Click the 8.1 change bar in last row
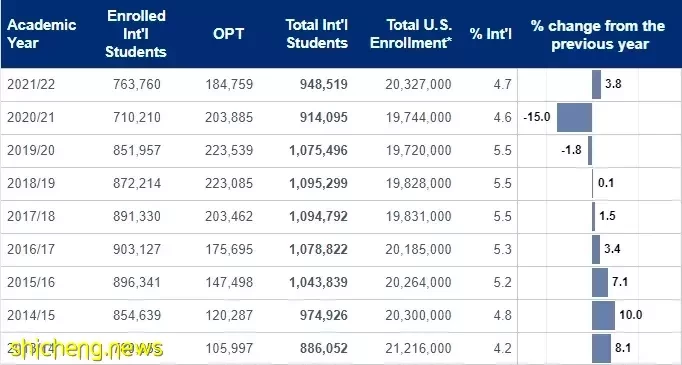 click(x=601, y=348)
